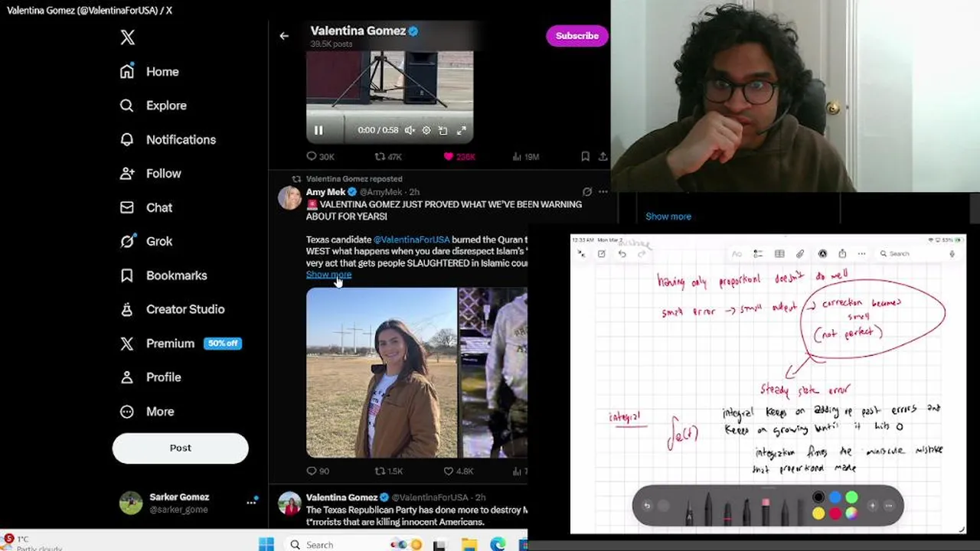The image size is (980, 551).
Task: Reply to the post with 30K comments
Action: click(x=320, y=156)
